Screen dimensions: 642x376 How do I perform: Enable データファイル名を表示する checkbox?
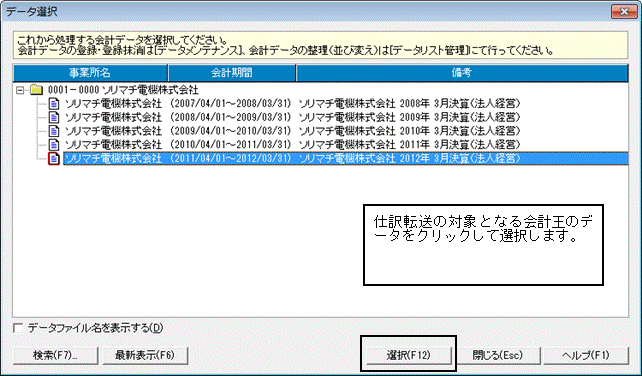pyautogui.click(x=18, y=328)
